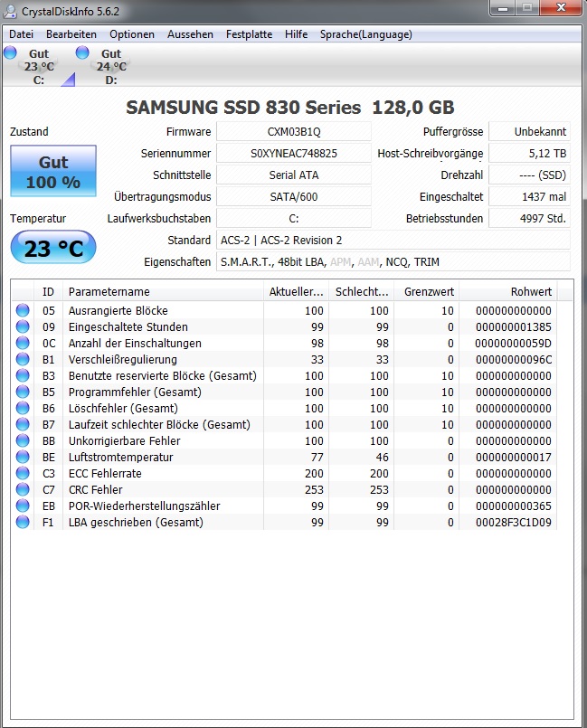
Task: Click the status orb for Ausrangierte Blöcke
Action: tap(23, 310)
